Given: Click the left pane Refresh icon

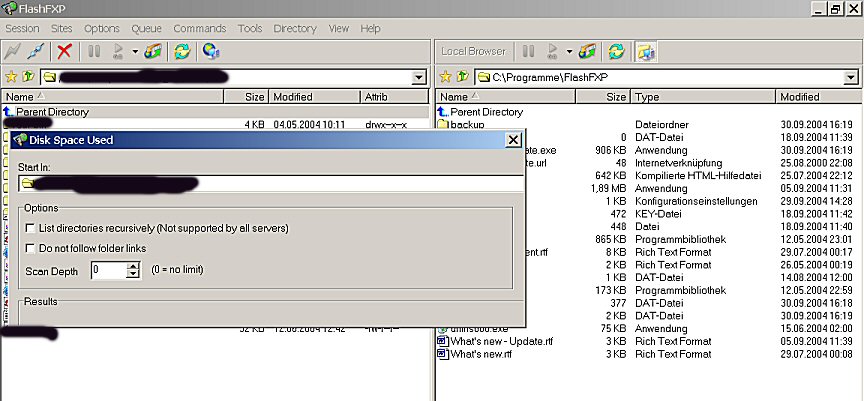Looking at the screenshot, I should [182, 51].
